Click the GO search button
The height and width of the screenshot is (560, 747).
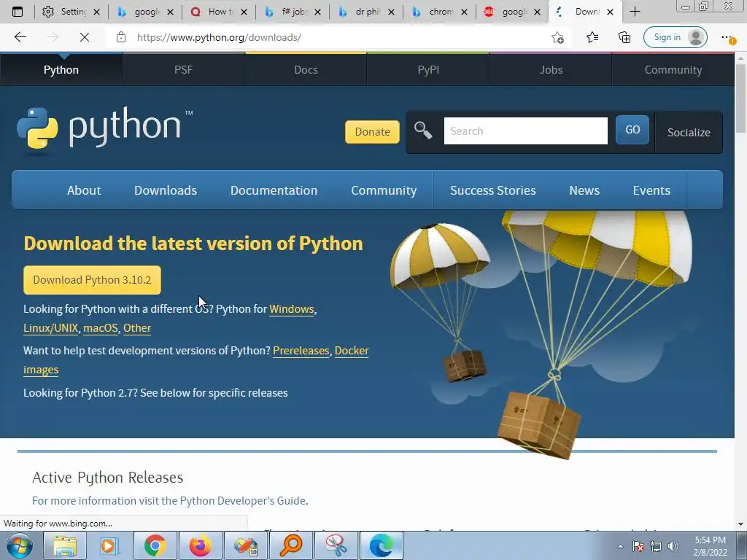632,130
